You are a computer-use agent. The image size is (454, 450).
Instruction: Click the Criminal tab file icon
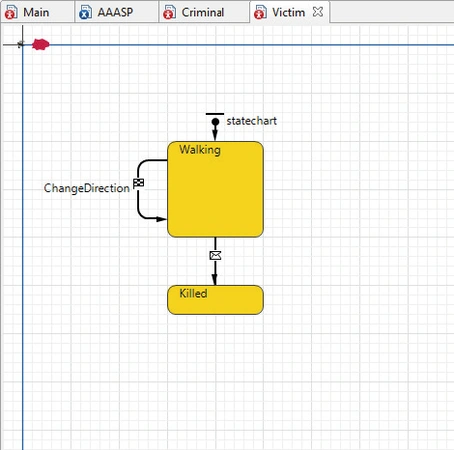pyautogui.click(x=169, y=12)
